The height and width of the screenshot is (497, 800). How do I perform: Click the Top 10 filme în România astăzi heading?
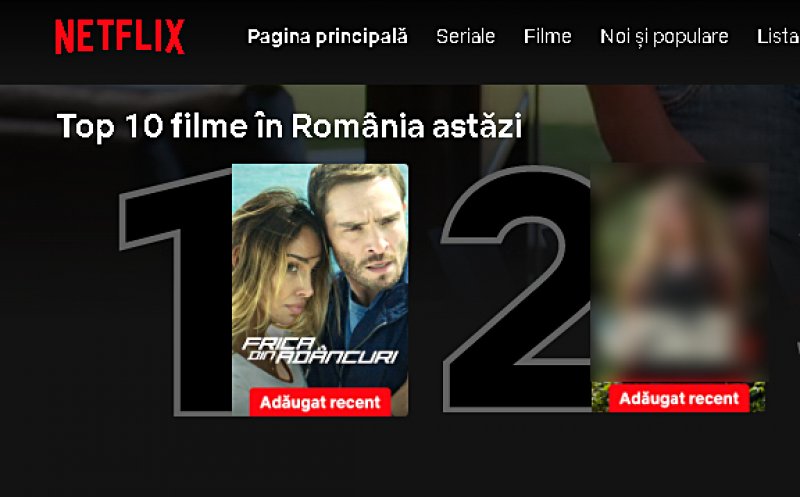tap(289, 126)
